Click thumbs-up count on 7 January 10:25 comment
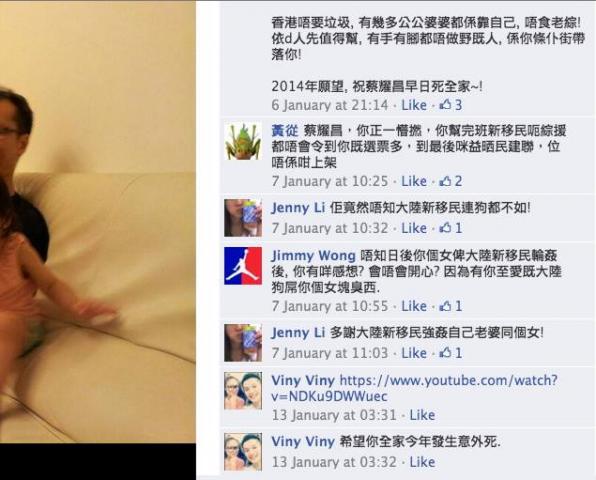Viewport: 596px width, 480px height. coord(451,181)
